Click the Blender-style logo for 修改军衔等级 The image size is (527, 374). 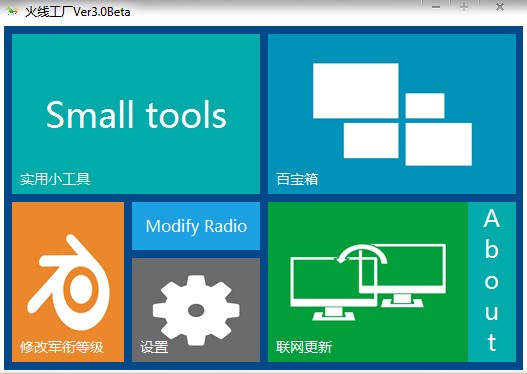(x=68, y=283)
